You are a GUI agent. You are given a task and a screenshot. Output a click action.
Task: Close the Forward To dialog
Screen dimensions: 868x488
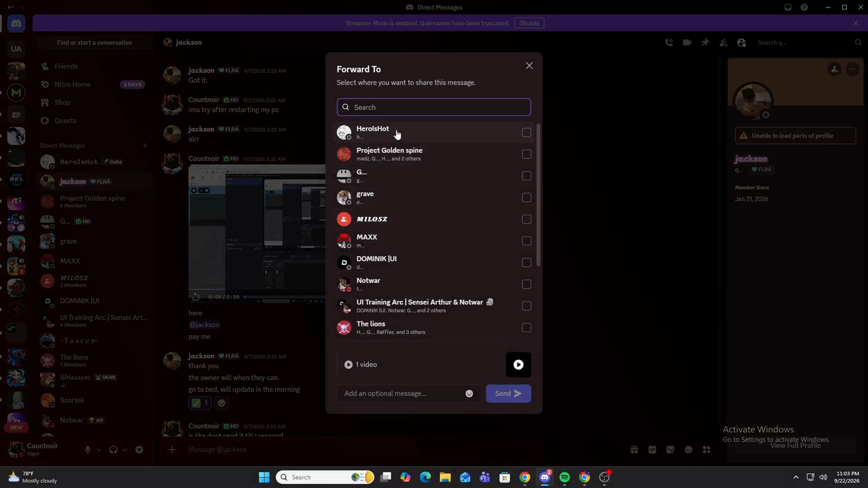[x=529, y=66]
